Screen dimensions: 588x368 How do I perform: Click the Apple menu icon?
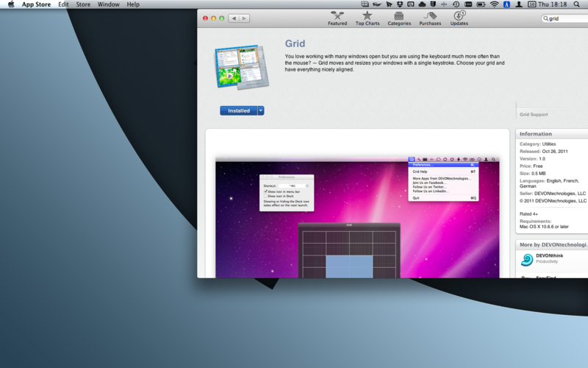pos(11,4)
